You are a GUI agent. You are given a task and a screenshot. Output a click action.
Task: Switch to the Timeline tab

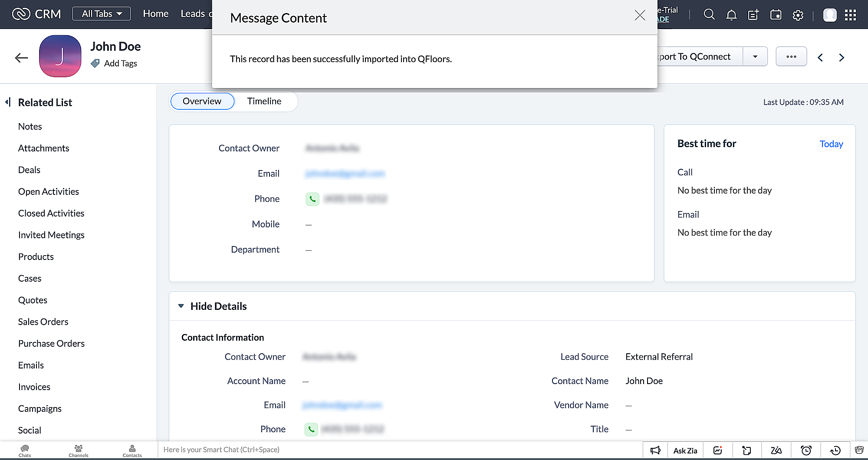(264, 101)
